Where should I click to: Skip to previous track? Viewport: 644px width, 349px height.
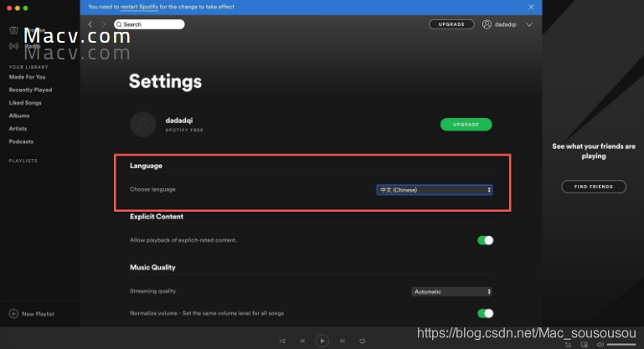click(x=302, y=341)
